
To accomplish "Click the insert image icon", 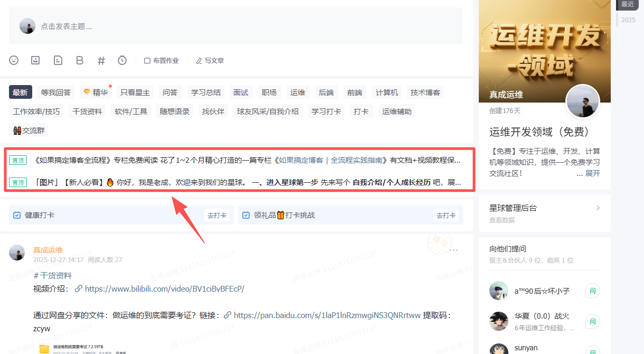I will click(35, 60).
